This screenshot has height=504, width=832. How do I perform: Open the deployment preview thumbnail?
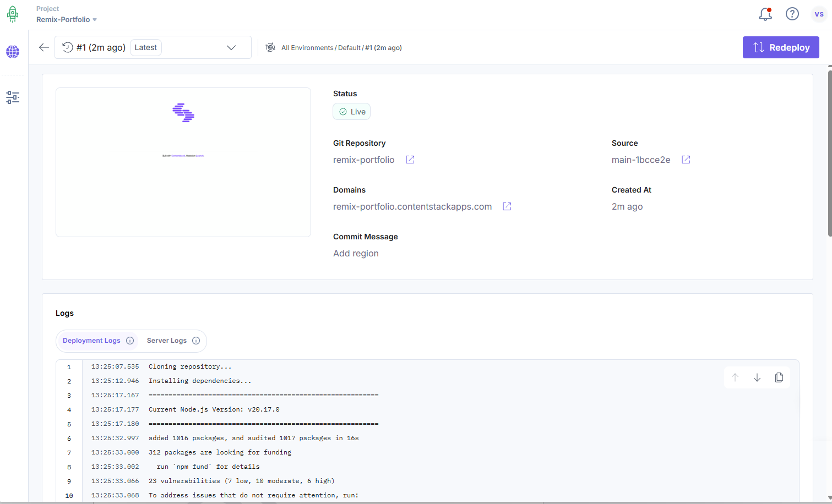[183, 162]
